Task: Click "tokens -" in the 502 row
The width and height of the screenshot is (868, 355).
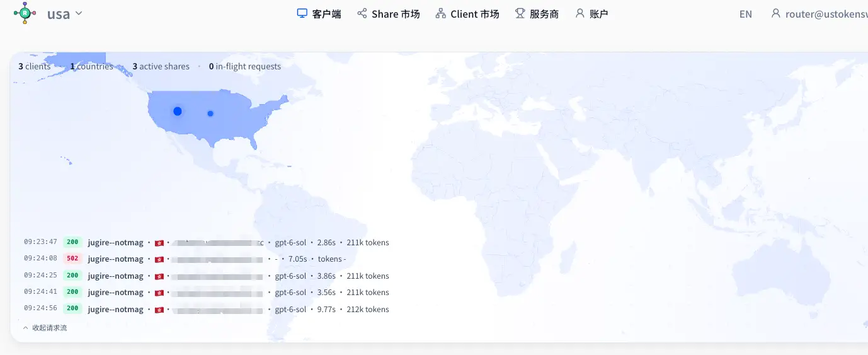Action: coord(332,259)
